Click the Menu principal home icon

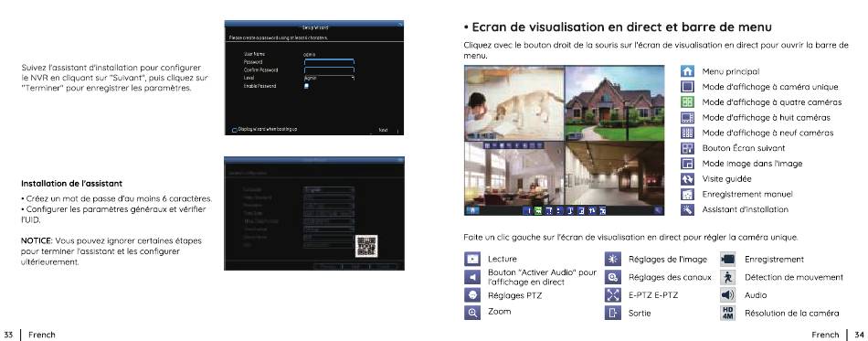coord(686,71)
